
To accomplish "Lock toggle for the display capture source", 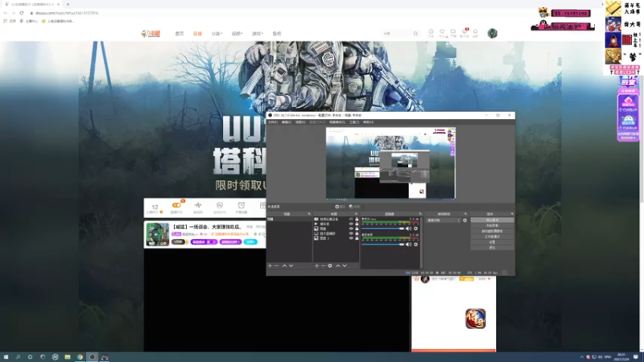I will point(357,233).
